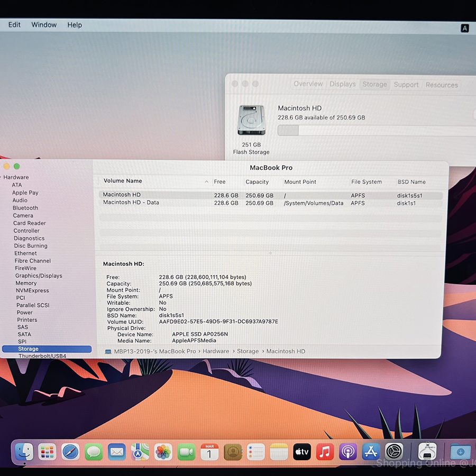Open Photos app in the Dock
Image resolution: width=476 pixels, height=476 pixels.
pyautogui.click(x=163, y=452)
